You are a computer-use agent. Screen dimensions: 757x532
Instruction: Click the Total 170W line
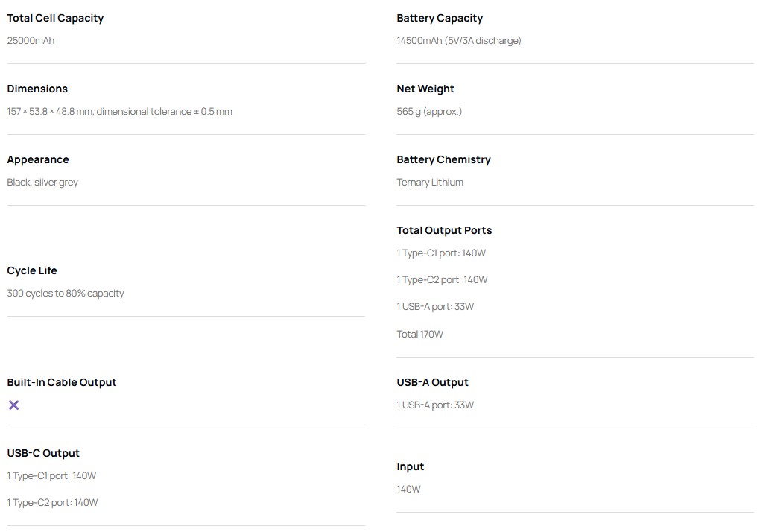point(420,334)
